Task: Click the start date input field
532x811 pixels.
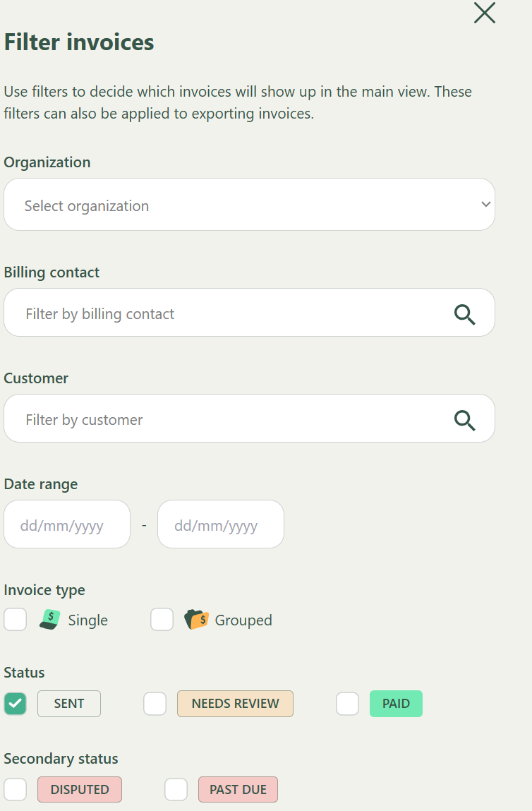Action: coord(67,525)
